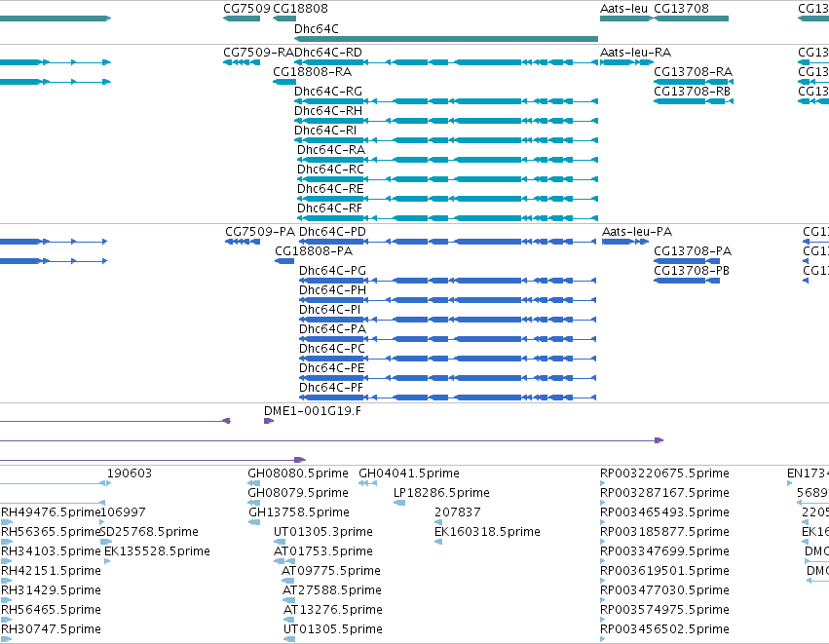Open transcript Dhc64C-RD
829x644 pixels.
point(327,53)
